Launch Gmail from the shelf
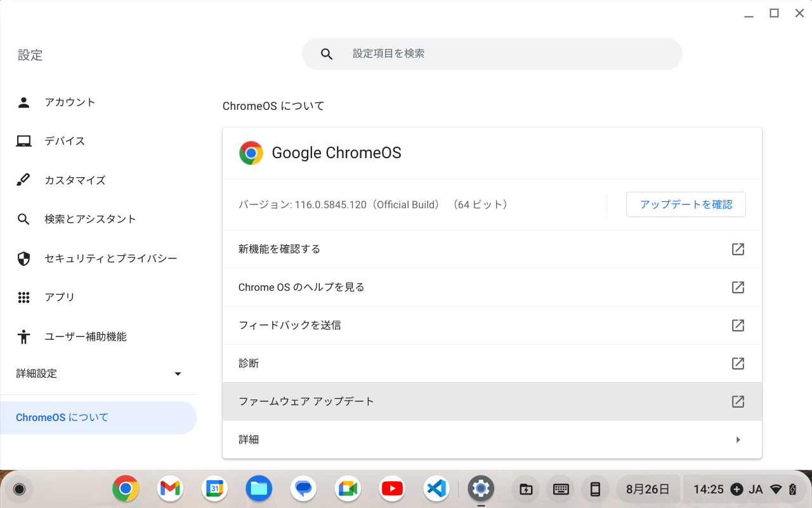 [170, 488]
